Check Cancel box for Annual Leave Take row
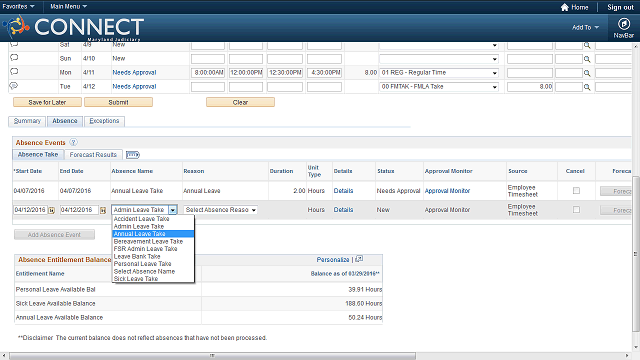The height and width of the screenshot is (360, 640). pyautogui.click(x=576, y=191)
